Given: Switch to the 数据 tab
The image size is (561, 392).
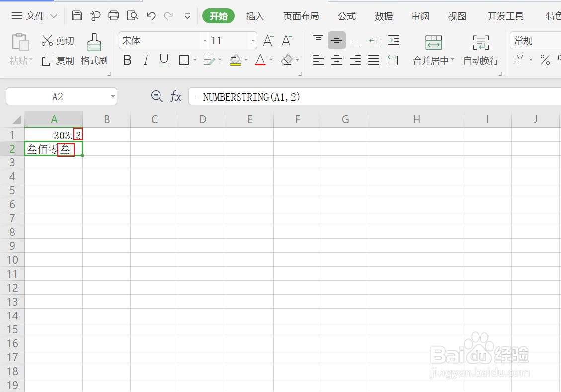Looking at the screenshot, I should pyautogui.click(x=384, y=16).
